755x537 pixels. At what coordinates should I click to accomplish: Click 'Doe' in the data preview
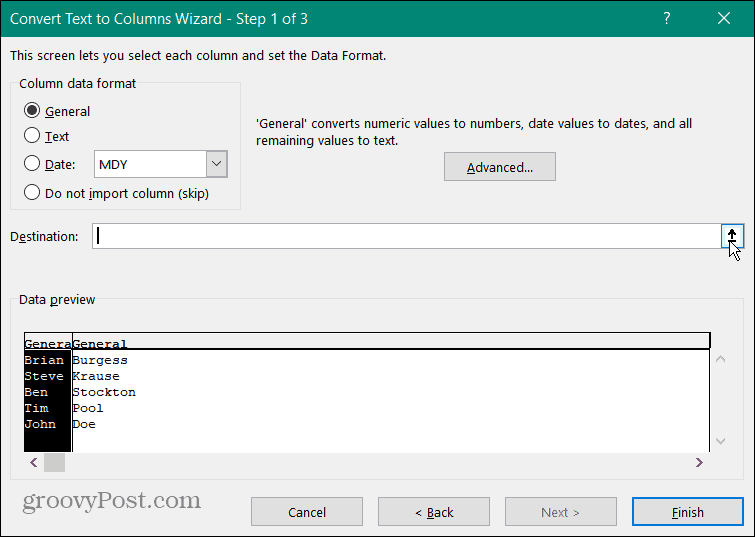point(84,424)
